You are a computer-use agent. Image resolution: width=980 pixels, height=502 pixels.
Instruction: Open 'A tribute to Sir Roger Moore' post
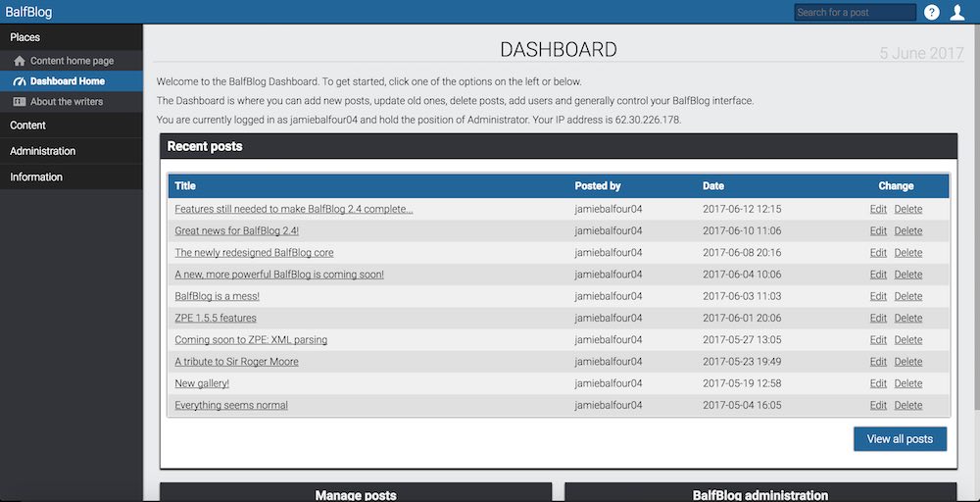point(236,362)
